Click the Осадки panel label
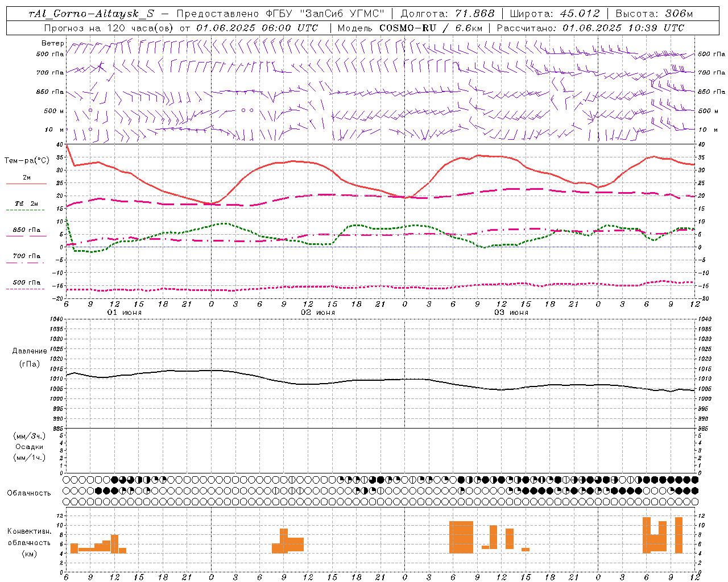Image resolution: width=728 pixels, height=582 pixels. pyautogui.click(x=30, y=447)
